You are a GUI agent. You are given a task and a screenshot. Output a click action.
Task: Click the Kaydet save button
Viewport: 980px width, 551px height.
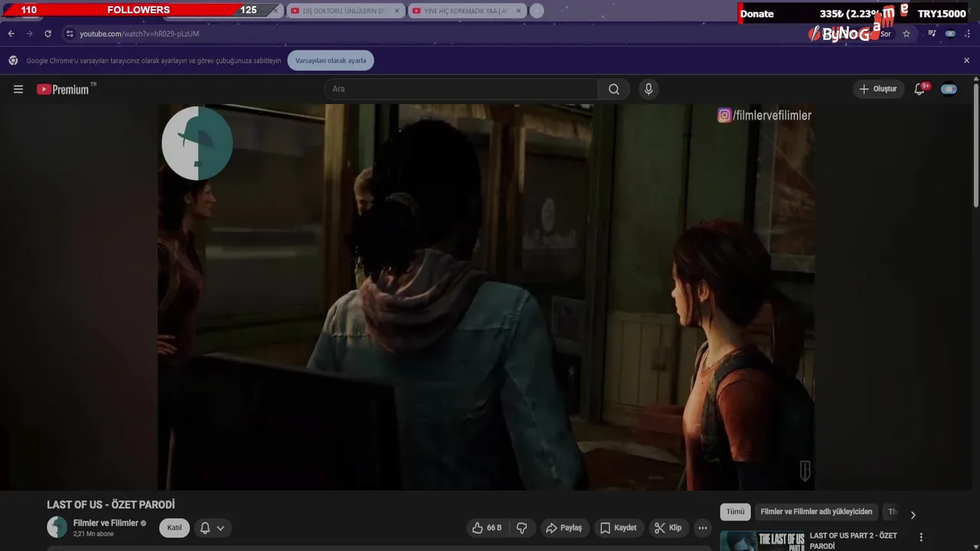point(618,528)
